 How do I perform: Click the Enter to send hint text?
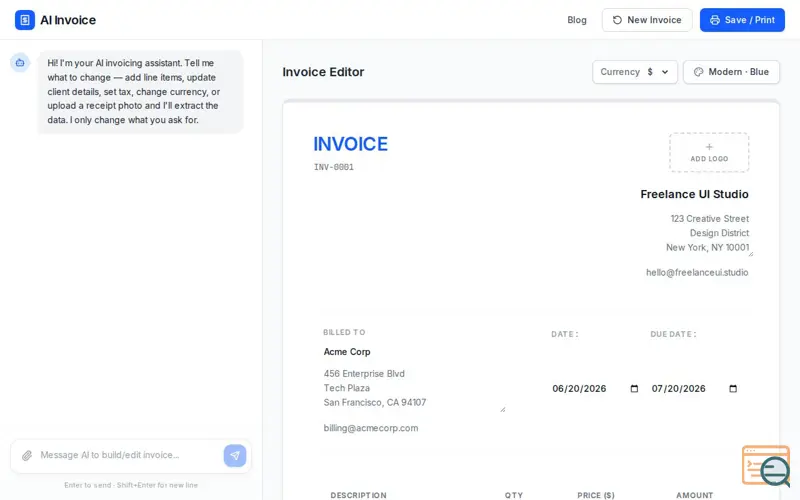coord(131,485)
